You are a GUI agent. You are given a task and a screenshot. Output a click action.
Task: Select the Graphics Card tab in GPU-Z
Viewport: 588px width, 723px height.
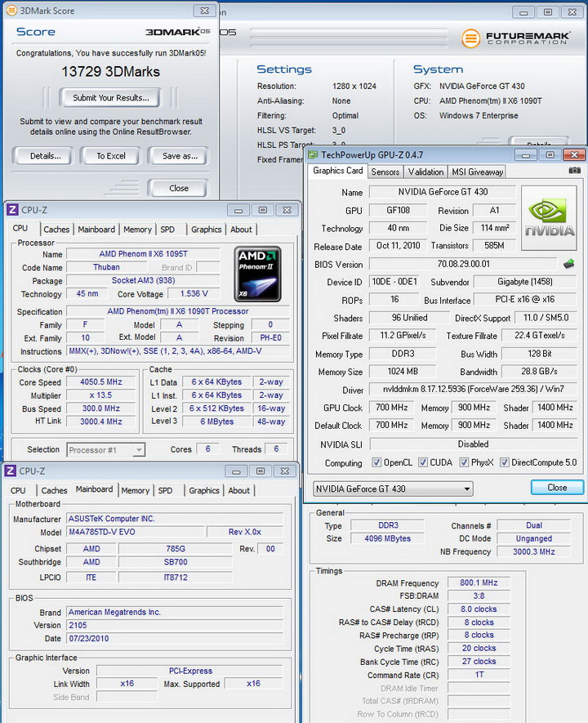pyautogui.click(x=338, y=171)
